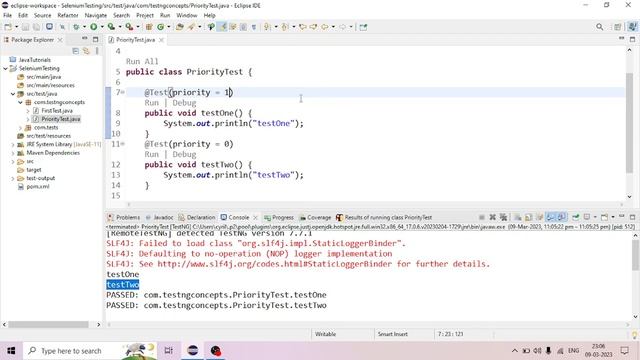Click the green Run button in toolbar
The height and width of the screenshot is (360, 640).
93,27
